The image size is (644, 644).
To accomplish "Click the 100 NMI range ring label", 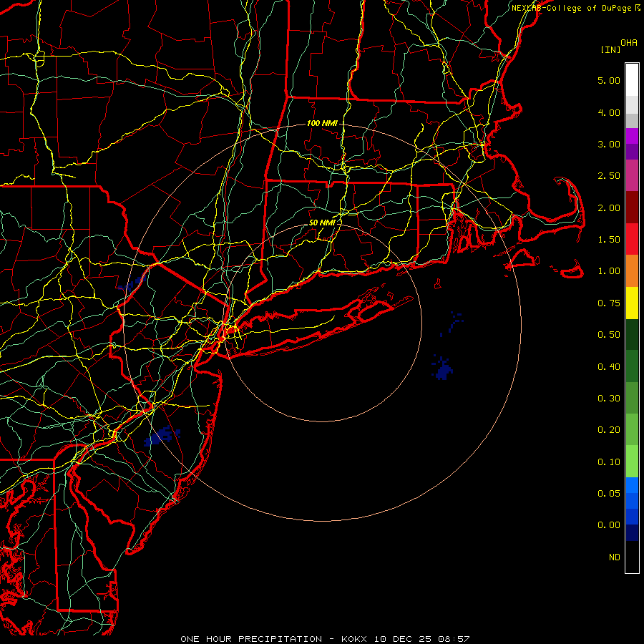I will click(322, 123).
